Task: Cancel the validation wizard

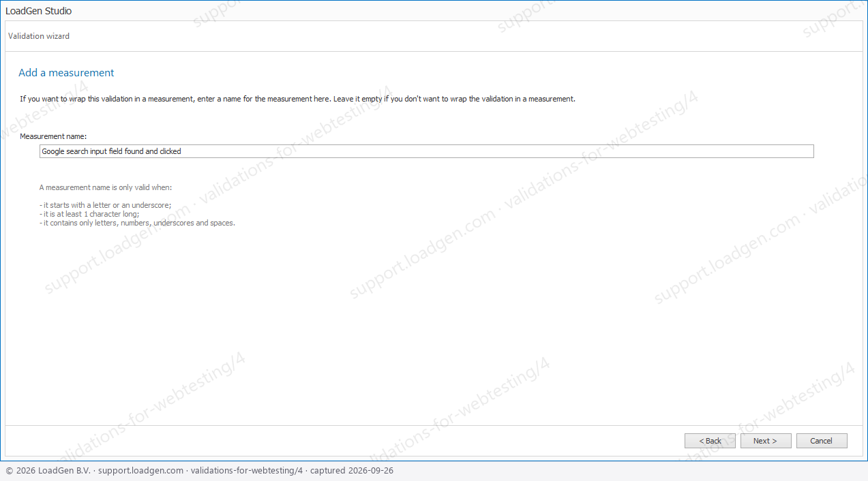Action: 822,441
